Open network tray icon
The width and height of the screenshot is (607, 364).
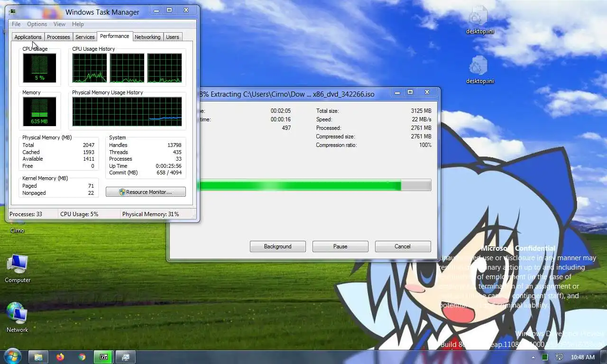pos(559,357)
